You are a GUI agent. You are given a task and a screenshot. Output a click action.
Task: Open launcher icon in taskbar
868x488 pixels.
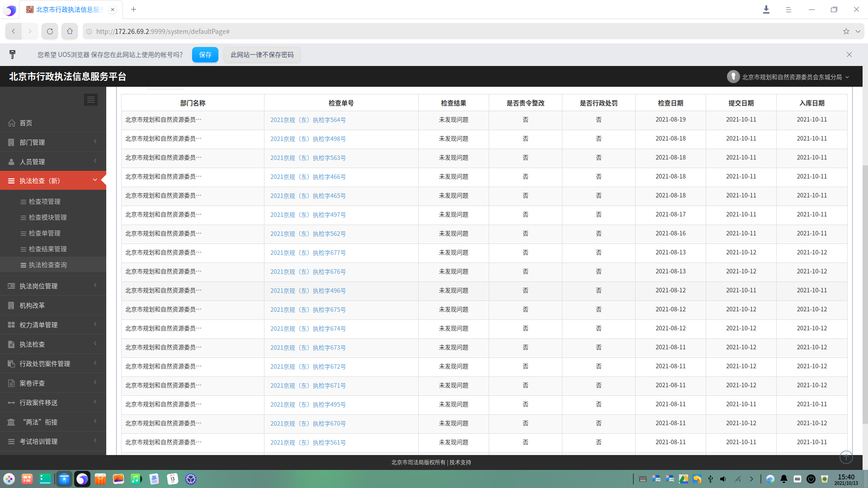click(x=9, y=479)
